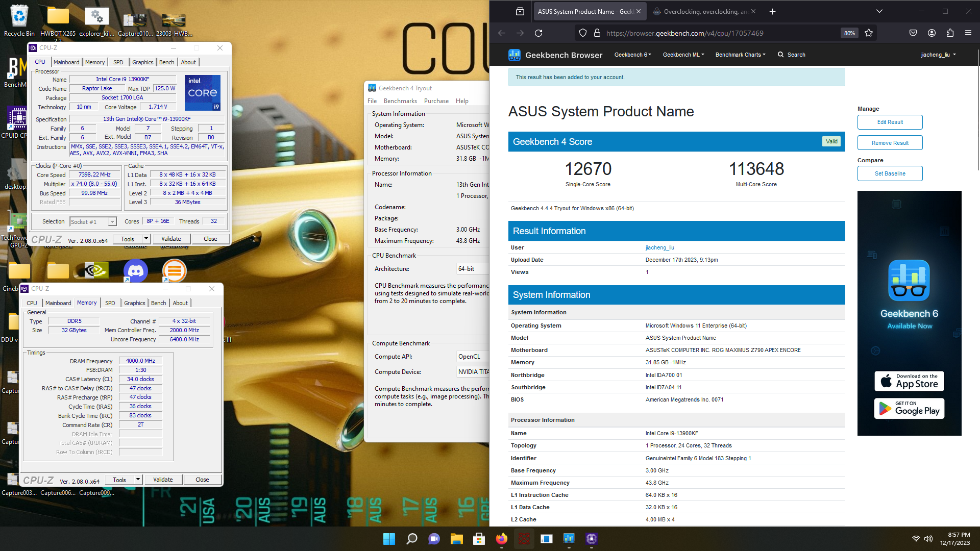The image size is (980, 551).
Task: Click Search in Geekbench navbar
Action: tap(791, 55)
